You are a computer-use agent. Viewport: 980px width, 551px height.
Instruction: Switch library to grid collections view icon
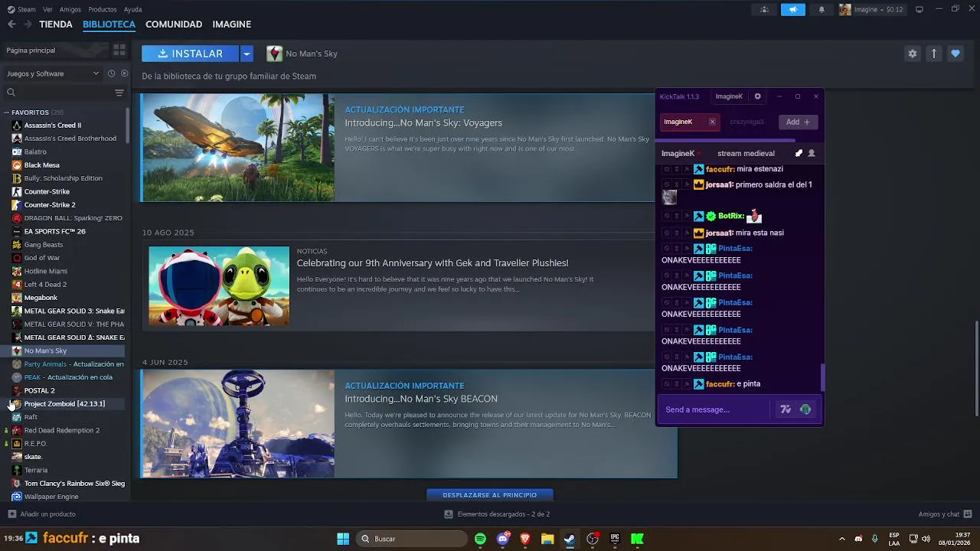(x=119, y=50)
